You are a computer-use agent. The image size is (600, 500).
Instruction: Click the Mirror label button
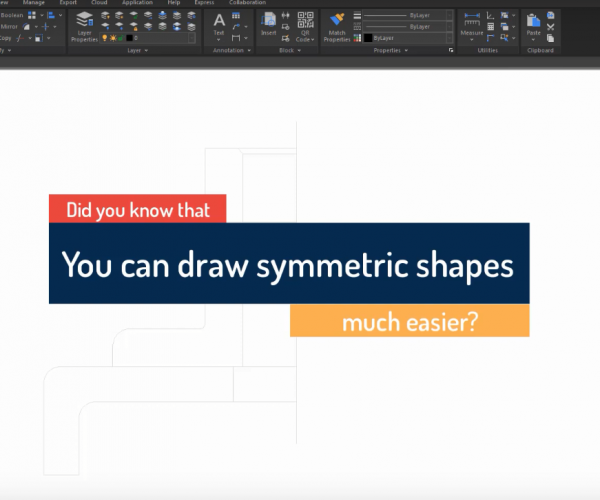pos(9,27)
